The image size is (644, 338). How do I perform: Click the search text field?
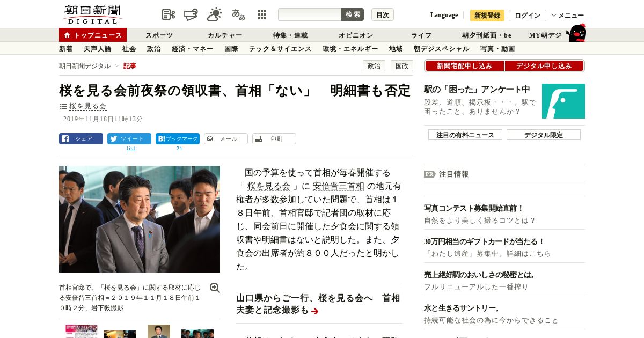tap(310, 14)
